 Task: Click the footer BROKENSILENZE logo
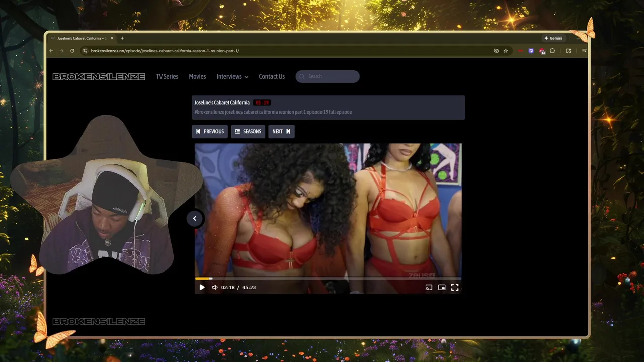[99, 321]
